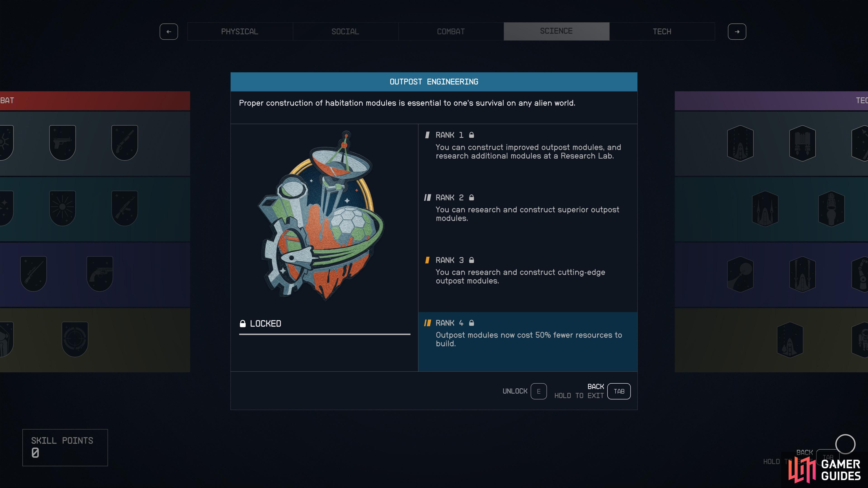The width and height of the screenshot is (868, 488).
Task: Go to previous skill category arrow
Action: click(x=169, y=32)
